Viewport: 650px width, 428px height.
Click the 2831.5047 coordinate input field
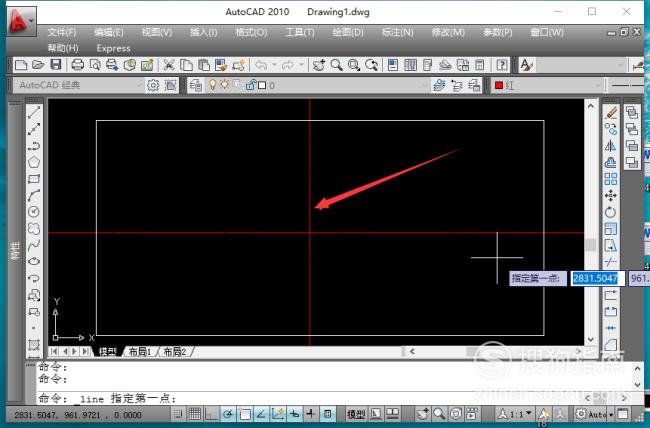coord(597,278)
